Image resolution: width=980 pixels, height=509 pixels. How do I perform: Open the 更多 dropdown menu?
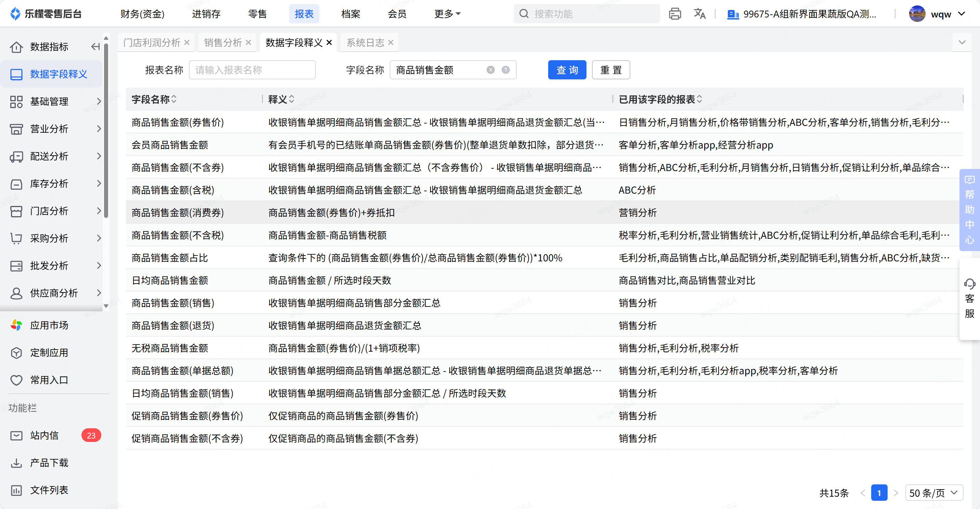pyautogui.click(x=447, y=14)
